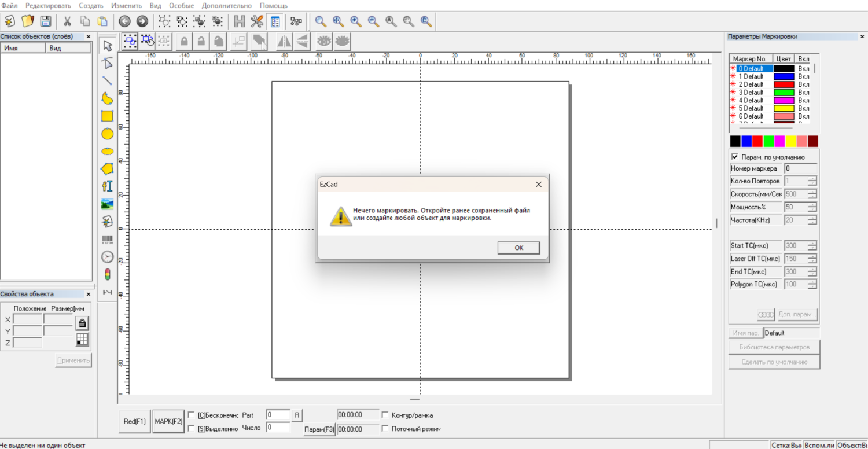Toggle the Парам. по умолчанию checkbox
This screenshot has height=449, width=868.
pos(735,157)
